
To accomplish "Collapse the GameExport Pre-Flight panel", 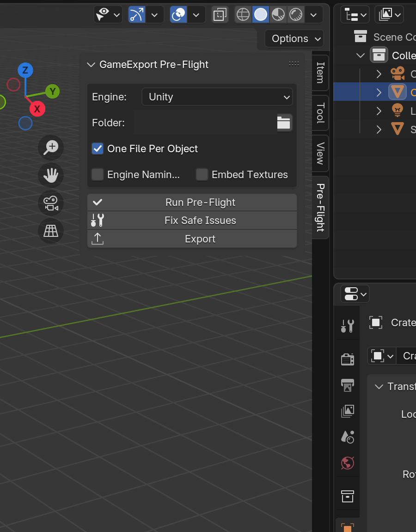I will [91, 64].
